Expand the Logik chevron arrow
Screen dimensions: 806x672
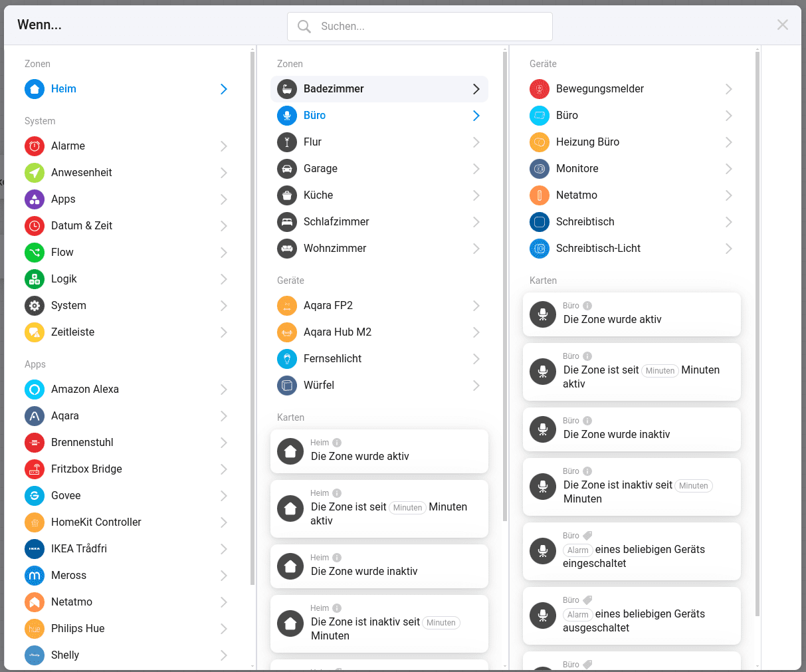(224, 279)
